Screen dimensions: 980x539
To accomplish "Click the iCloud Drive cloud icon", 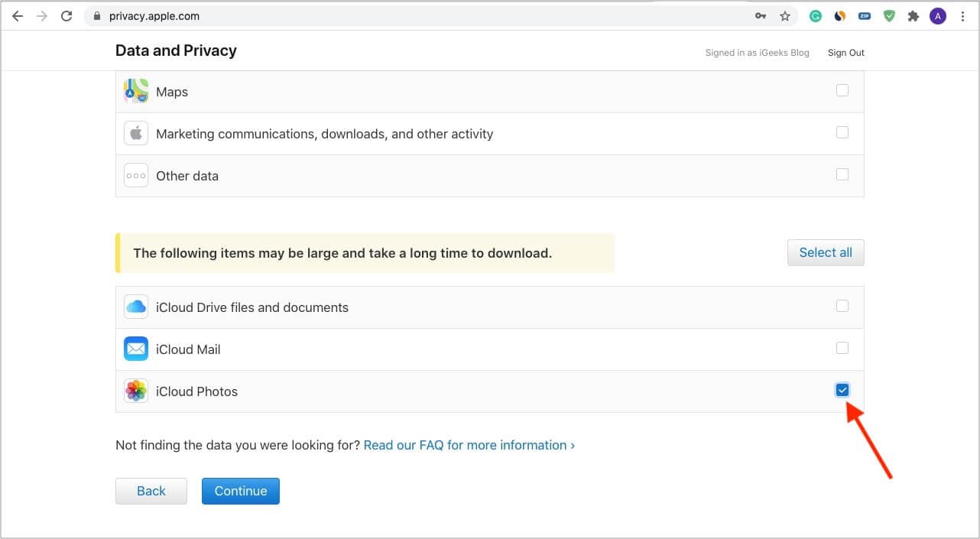I will (x=136, y=307).
